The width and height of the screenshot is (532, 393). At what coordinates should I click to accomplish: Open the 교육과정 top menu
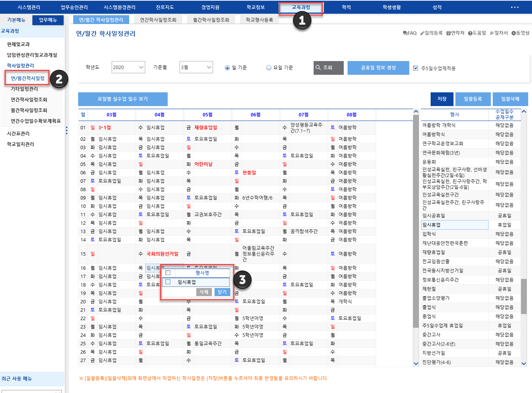coord(301,7)
